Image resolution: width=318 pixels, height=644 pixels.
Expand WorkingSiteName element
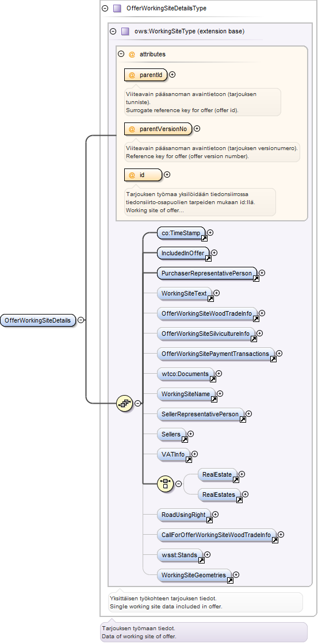(x=220, y=393)
